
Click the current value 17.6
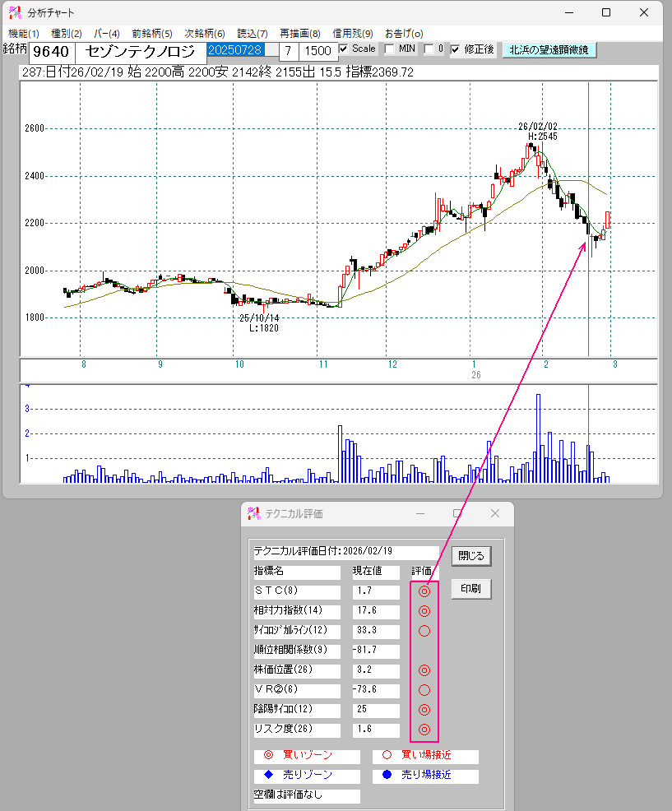click(376, 611)
